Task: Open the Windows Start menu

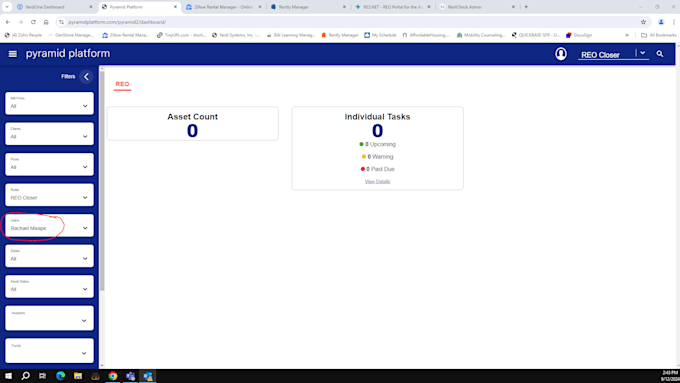Action: tap(8, 376)
